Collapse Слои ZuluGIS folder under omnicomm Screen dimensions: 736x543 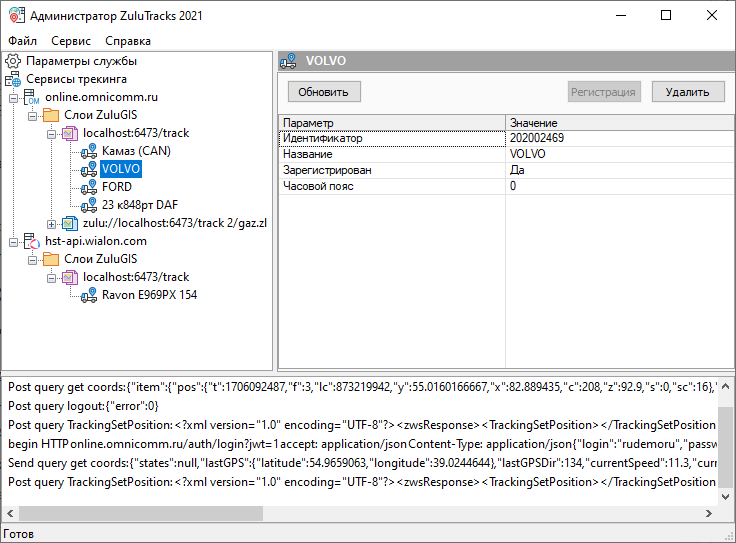click(33, 115)
